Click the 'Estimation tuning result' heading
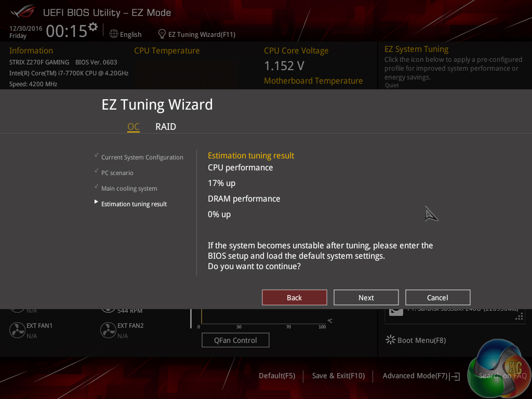The width and height of the screenshot is (532, 399). pyautogui.click(x=251, y=155)
